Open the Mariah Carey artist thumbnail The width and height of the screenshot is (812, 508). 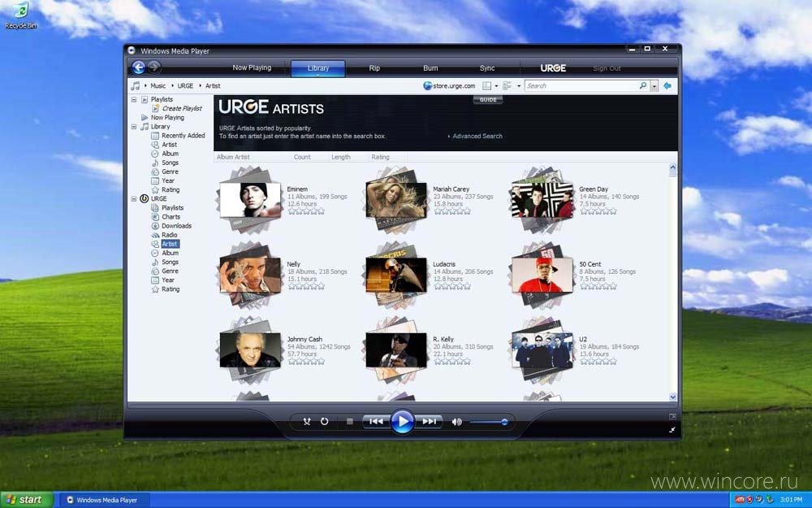[x=396, y=200]
